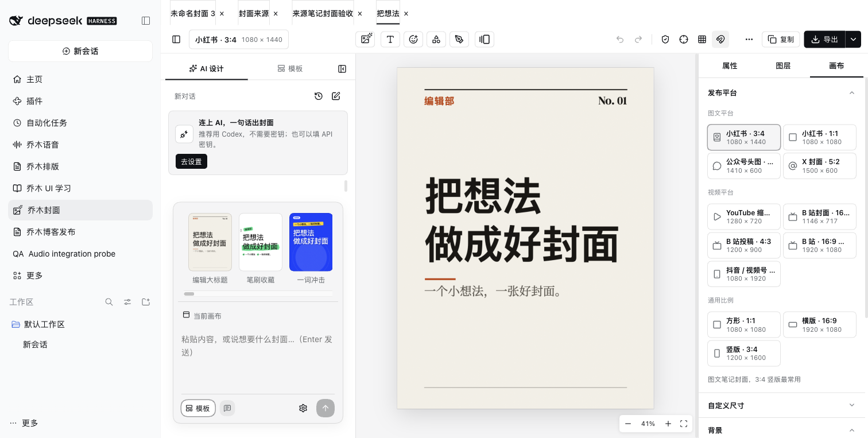Click the 复制 copy button
The image size is (868, 438).
(x=781, y=39)
